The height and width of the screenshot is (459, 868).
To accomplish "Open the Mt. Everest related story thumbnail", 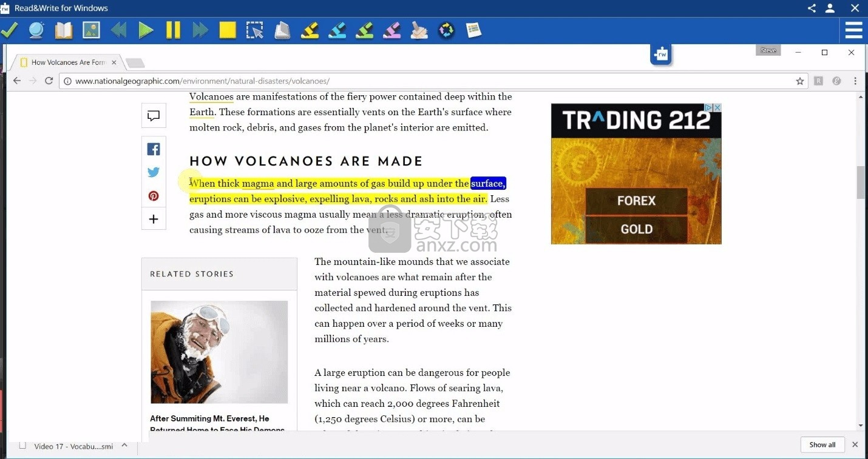I will point(219,352).
